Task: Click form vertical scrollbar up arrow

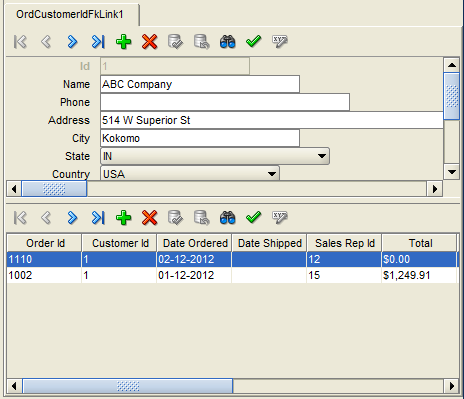Action: tap(452, 65)
